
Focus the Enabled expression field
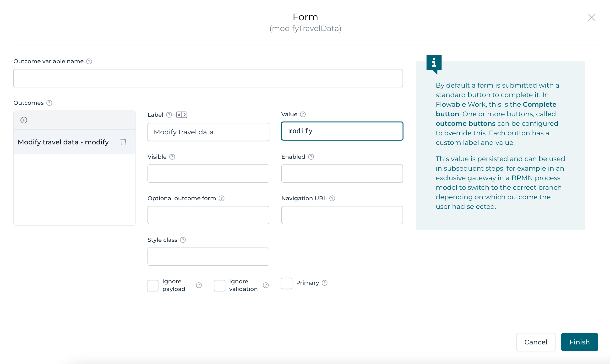[x=342, y=174]
